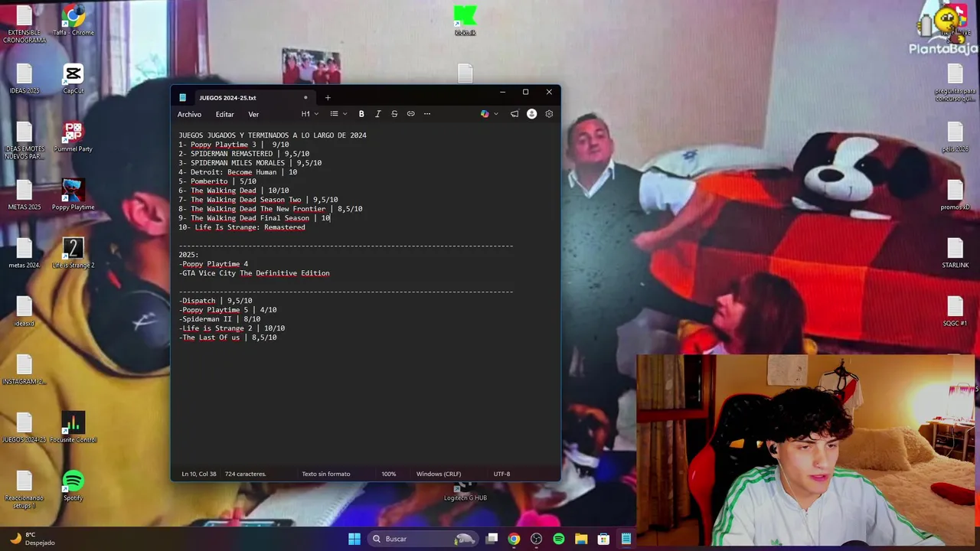Viewport: 980px width, 551px height.
Task: Click the line '10- Life Is Strange: Remastered'
Action: pyautogui.click(x=242, y=227)
